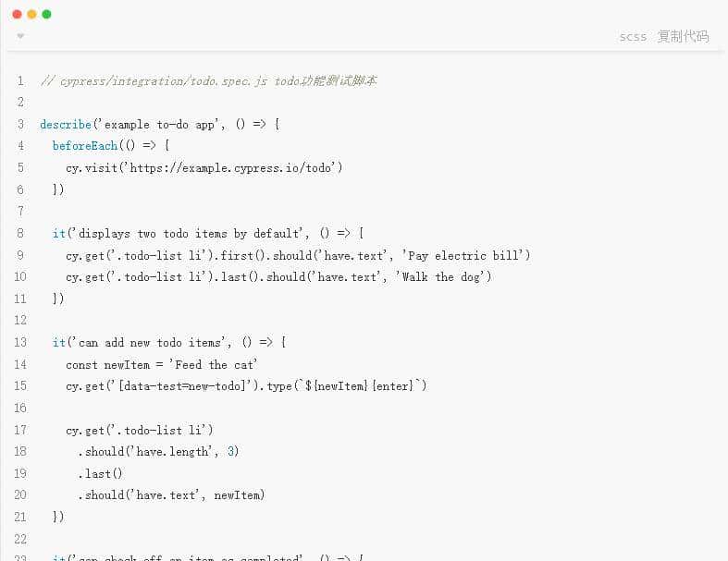Image resolution: width=728 pixels, height=561 pixels.
Task: Click the describe keyword on line 3
Action: [65, 124]
